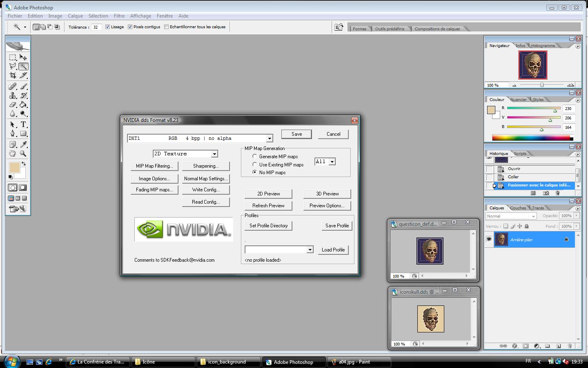Select Generate MIP maps radio button

coord(255,156)
